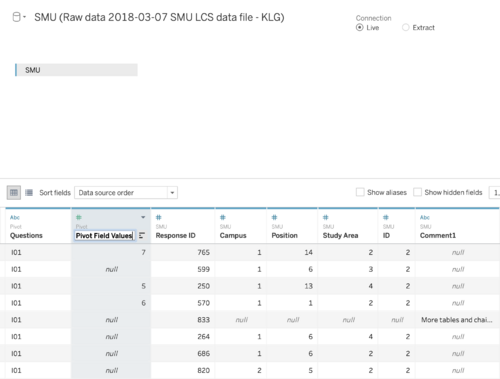Select the Study Area column header
This screenshot has height=379, width=500.
[x=348, y=226]
